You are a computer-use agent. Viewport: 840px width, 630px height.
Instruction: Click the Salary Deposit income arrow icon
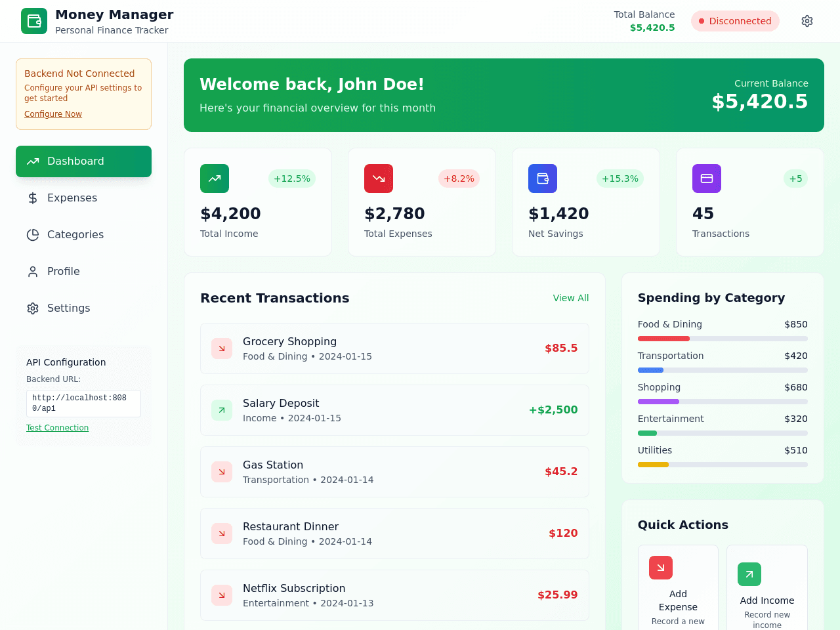coord(222,410)
